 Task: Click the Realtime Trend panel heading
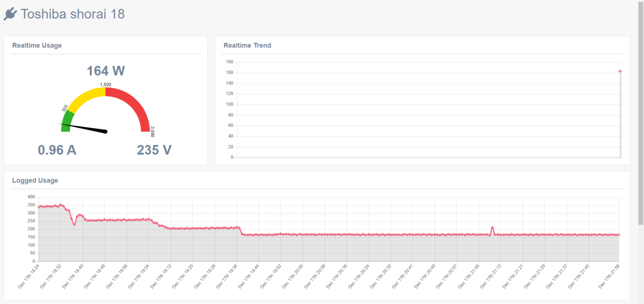247,45
